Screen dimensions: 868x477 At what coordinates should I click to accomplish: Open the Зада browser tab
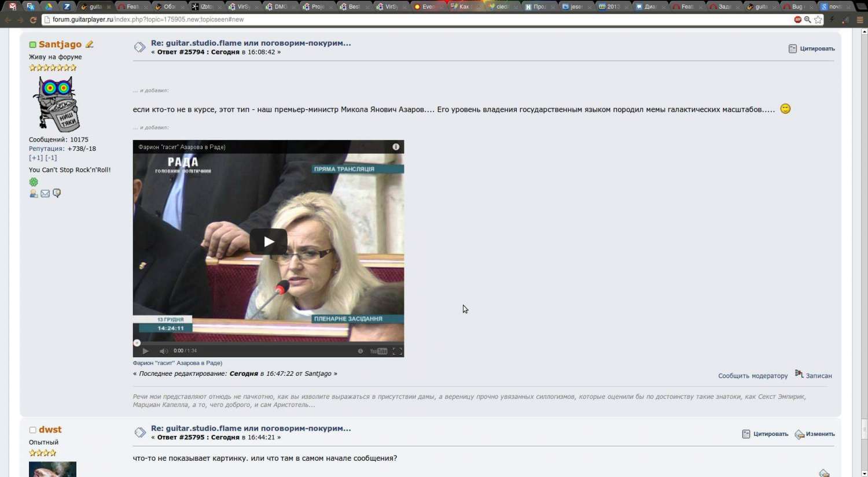(723, 6)
